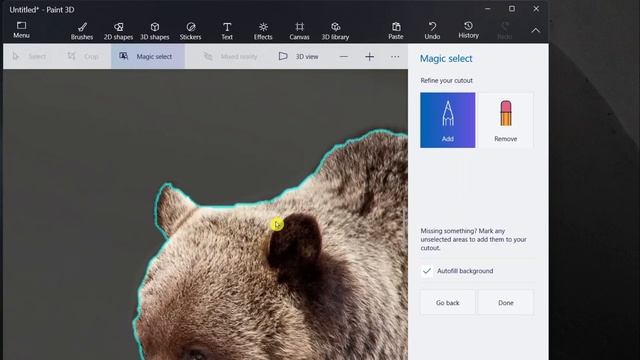Open the 2D shapes panel

tap(118, 31)
